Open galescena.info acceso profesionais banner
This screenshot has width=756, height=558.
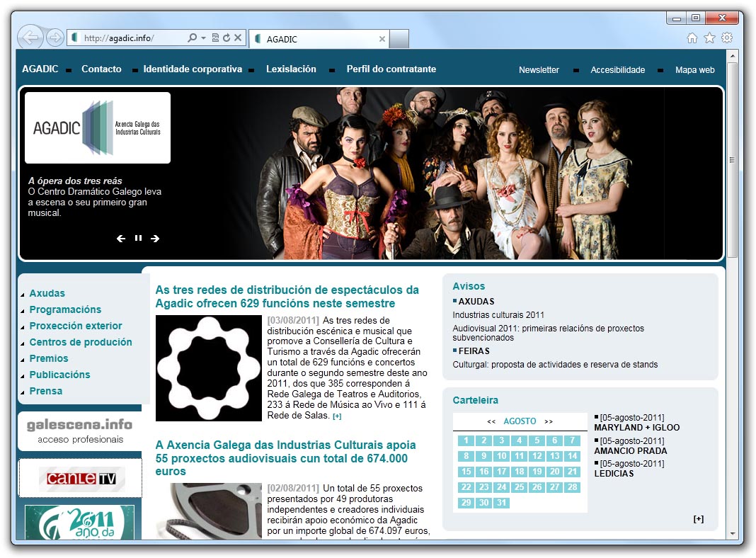pos(80,431)
